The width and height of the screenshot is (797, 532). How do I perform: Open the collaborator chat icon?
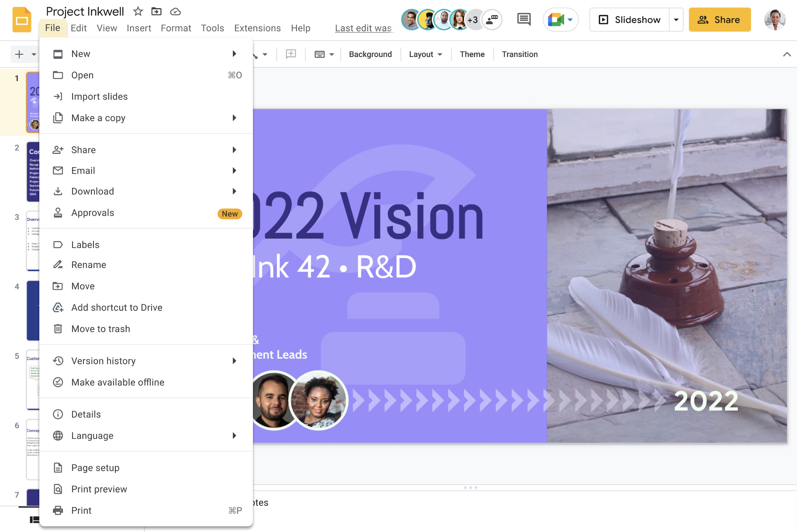(492, 19)
